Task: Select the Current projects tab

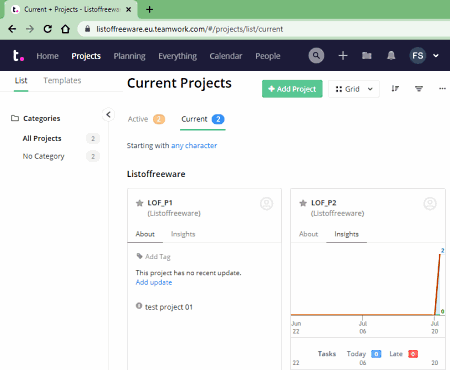Action: (203, 119)
